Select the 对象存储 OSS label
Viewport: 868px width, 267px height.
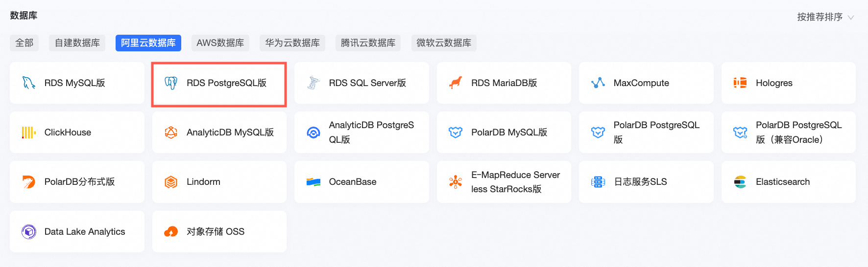(x=216, y=232)
